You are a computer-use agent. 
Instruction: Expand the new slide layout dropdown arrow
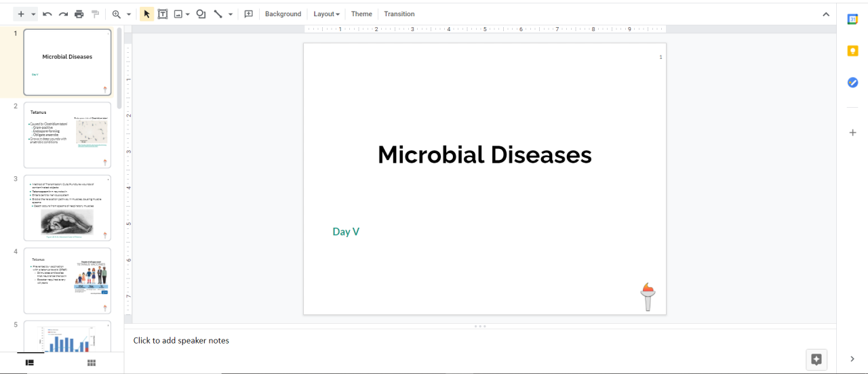tap(34, 14)
